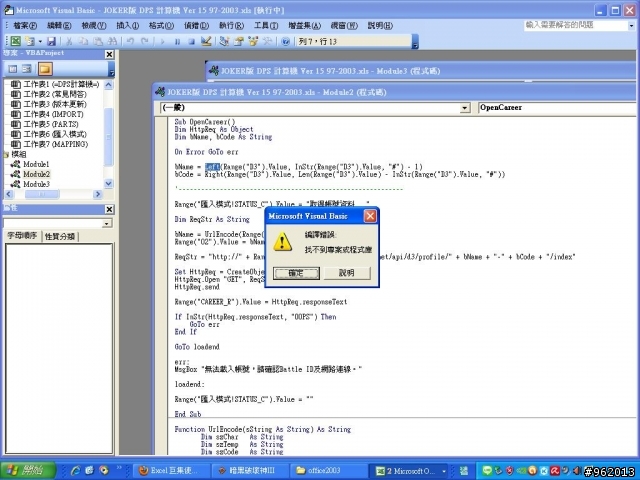Click the View Code icon in project panel
Screen dimensions: 640x480
click(13, 69)
